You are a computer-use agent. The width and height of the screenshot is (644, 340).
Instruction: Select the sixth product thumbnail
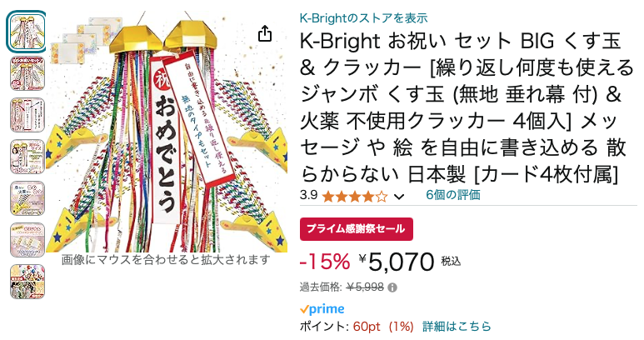(x=27, y=240)
